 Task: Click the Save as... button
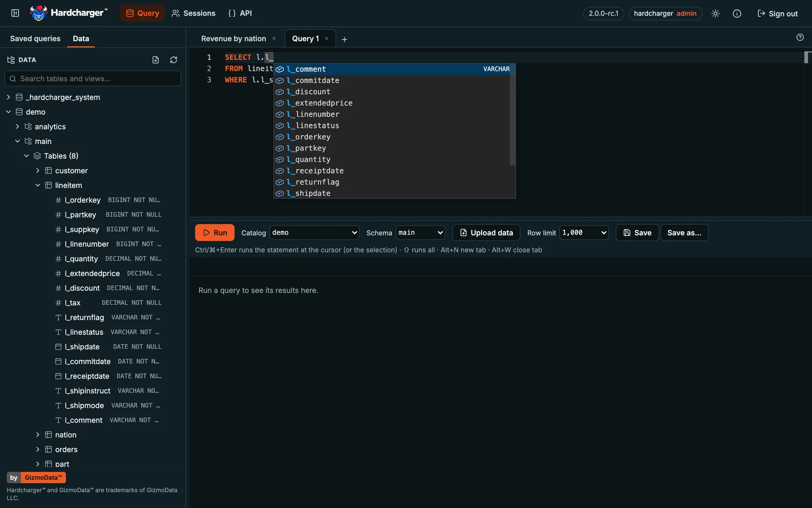(x=684, y=232)
